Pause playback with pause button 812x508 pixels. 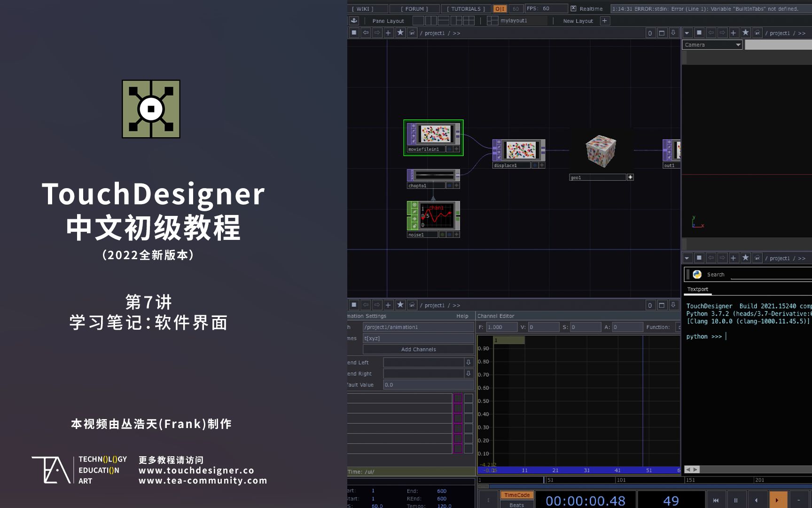(x=736, y=500)
